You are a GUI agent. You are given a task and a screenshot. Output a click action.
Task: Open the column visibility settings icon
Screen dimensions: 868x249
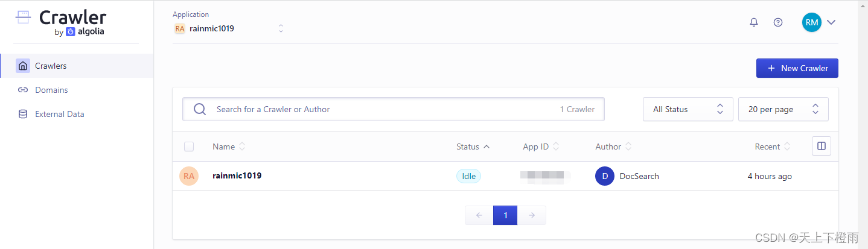point(822,146)
